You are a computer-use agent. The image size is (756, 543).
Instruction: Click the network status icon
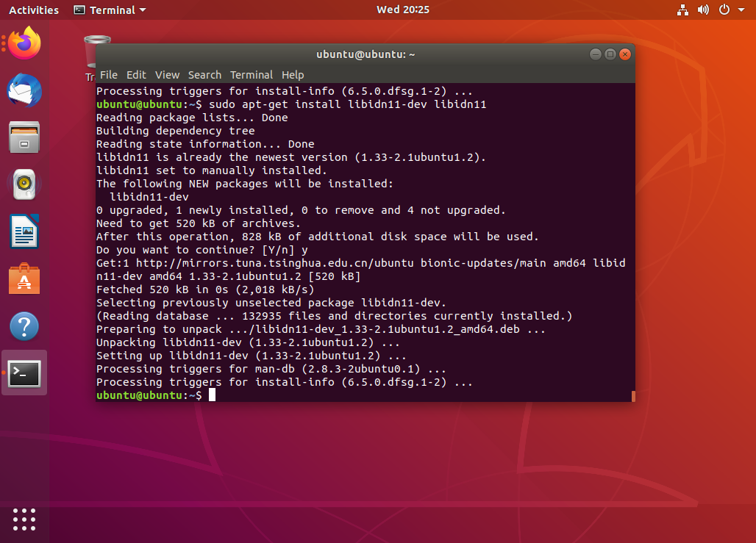tap(682, 10)
